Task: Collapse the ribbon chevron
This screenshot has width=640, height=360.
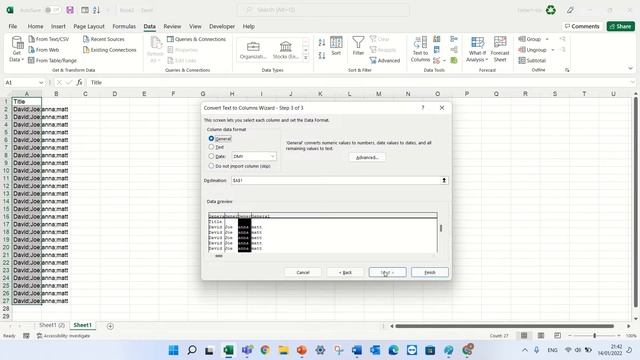Action: coord(631,69)
